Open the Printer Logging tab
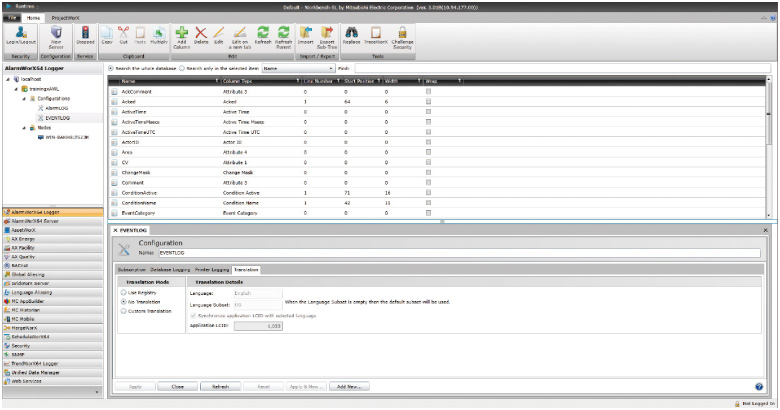This screenshot has width=780, height=410. coord(212,270)
